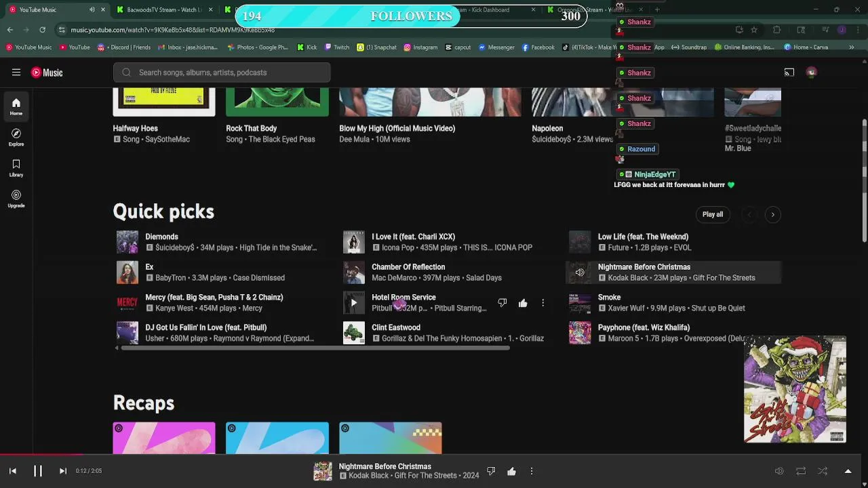Open the Rock That Body song card
This screenshot has height=488, width=868.
click(277, 102)
